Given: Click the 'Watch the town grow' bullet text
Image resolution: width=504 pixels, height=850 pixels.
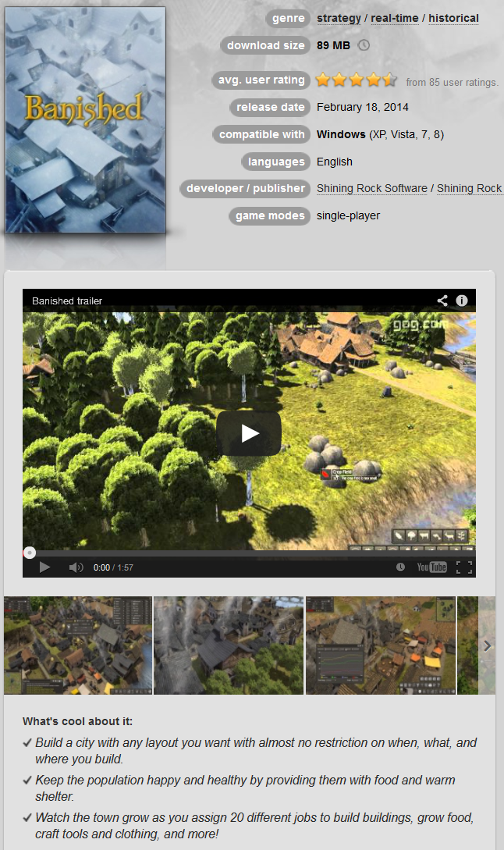Looking at the screenshot, I should pos(254,825).
